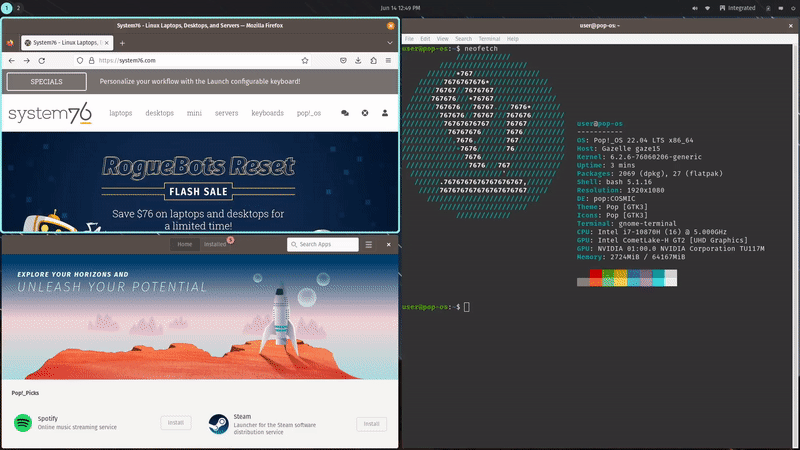Expand the list all tabs chevron
Image resolution: width=800 pixels, height=450 pixels.
[x=390, y=43]
